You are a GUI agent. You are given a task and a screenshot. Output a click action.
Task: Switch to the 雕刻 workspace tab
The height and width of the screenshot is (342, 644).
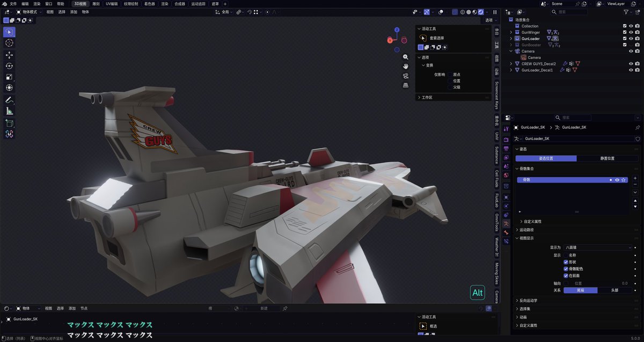(x=96, y=3)
